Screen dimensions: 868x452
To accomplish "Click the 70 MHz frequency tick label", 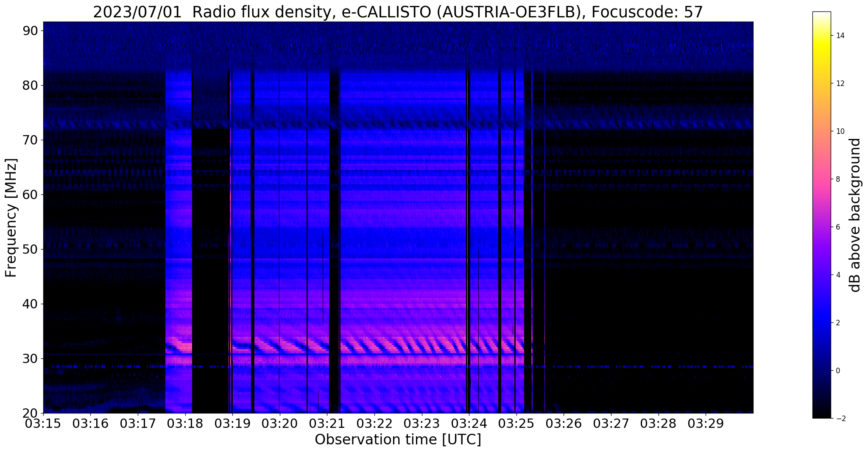I will click(30, 140).
